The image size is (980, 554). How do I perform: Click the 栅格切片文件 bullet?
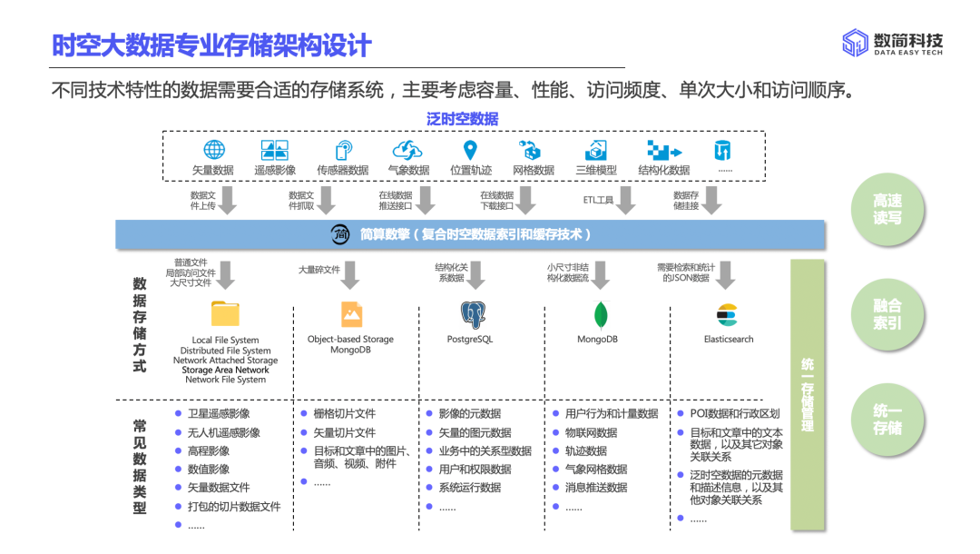[x=345, y=413]
